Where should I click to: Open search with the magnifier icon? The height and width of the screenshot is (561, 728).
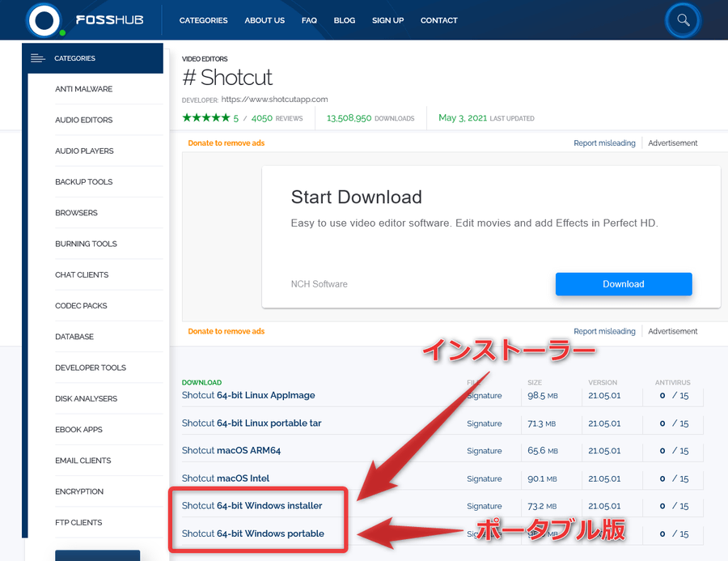pyautogui.click(x=683, y=20)
